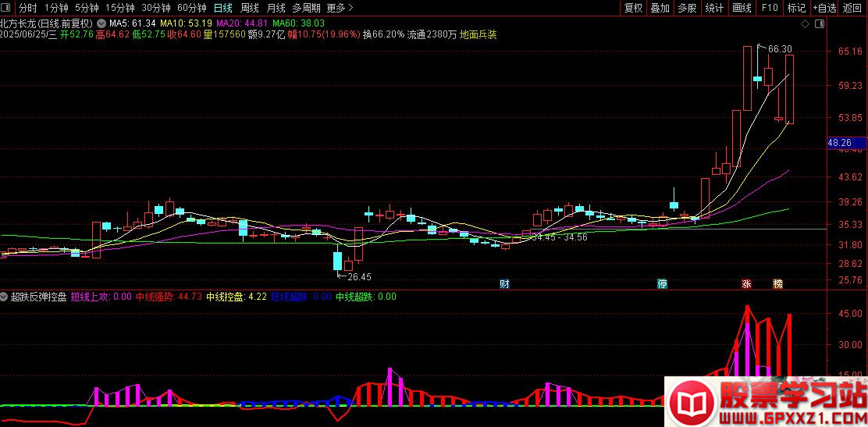This screenshot has width=868, height=427.
Task: Click the 标记 mark button
Action: coord(797,8)
